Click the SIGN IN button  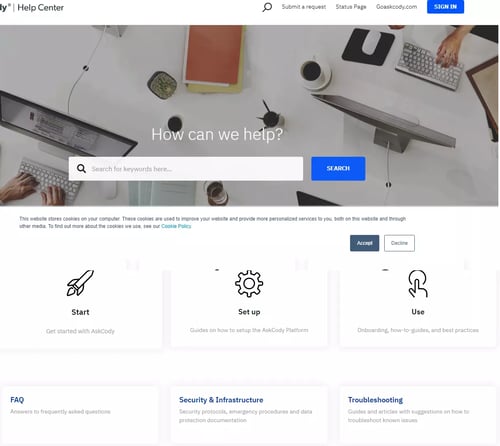(445, 7)
